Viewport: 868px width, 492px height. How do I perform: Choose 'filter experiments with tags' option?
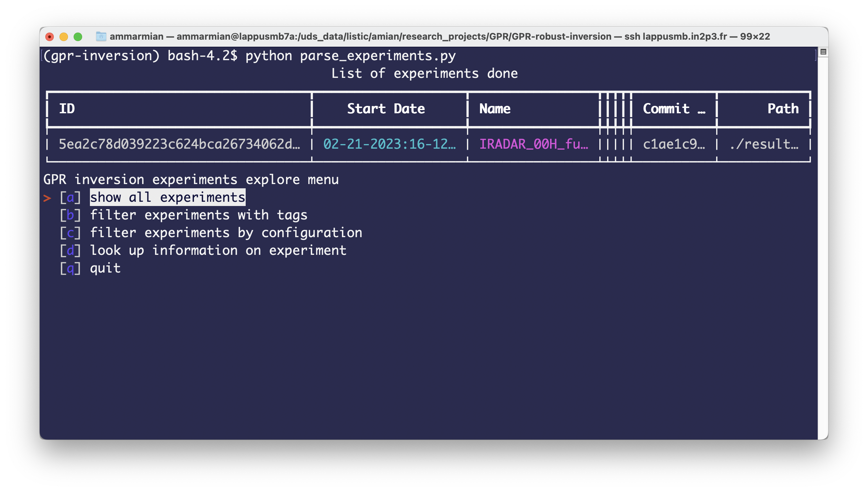click(x=199, y=215)
